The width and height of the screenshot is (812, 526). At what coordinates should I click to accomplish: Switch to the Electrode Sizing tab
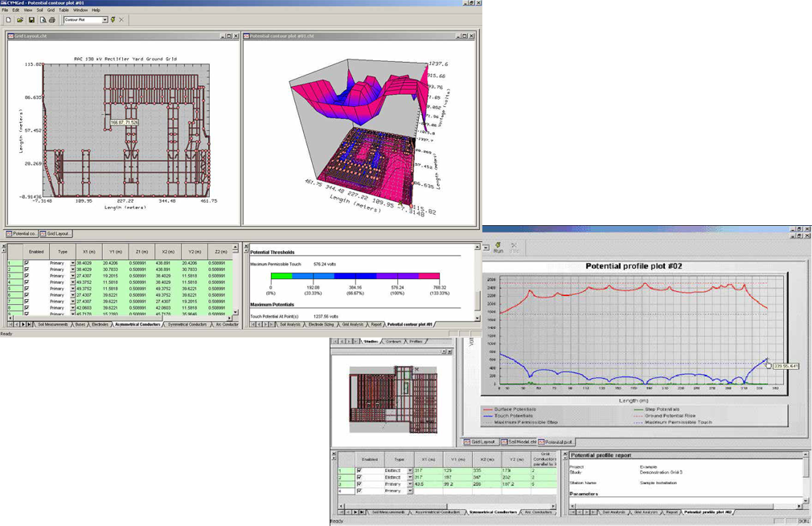pos(321,324)
